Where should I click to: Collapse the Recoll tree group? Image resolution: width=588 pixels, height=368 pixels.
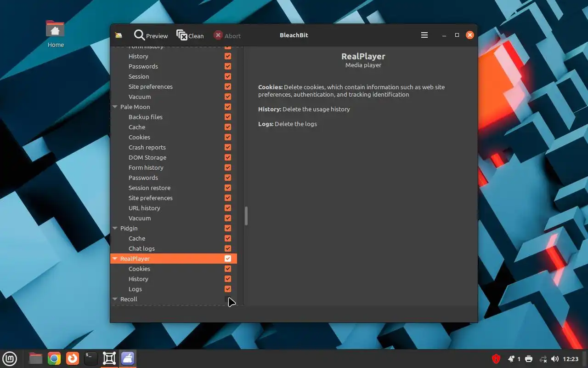click(x=115, y=299)
